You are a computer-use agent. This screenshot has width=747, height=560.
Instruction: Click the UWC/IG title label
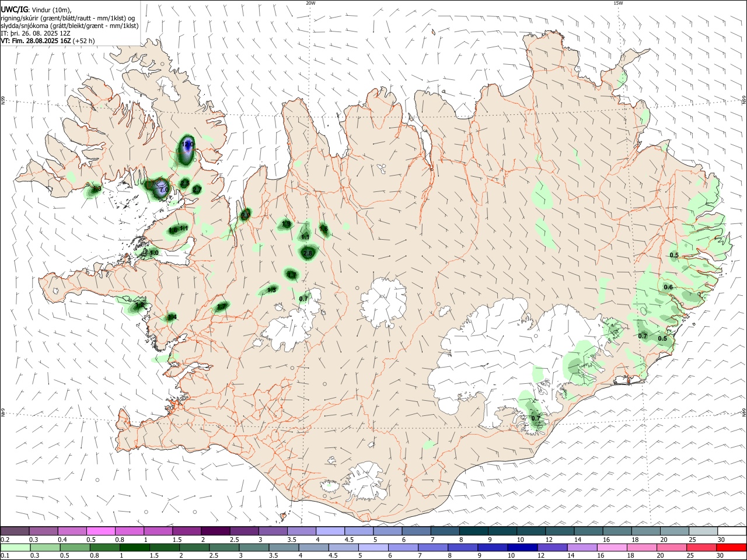[14, 10]
